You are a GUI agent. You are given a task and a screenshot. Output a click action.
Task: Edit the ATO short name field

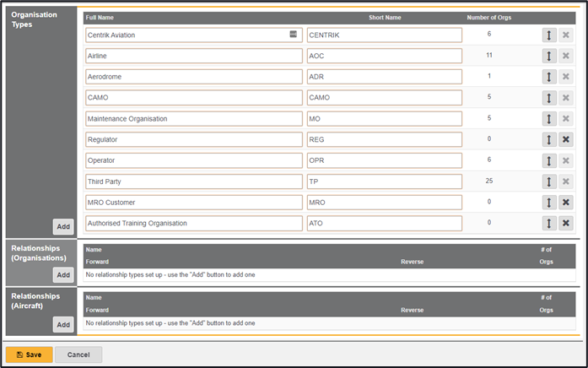pyautogui.click(x=384, y=224)
